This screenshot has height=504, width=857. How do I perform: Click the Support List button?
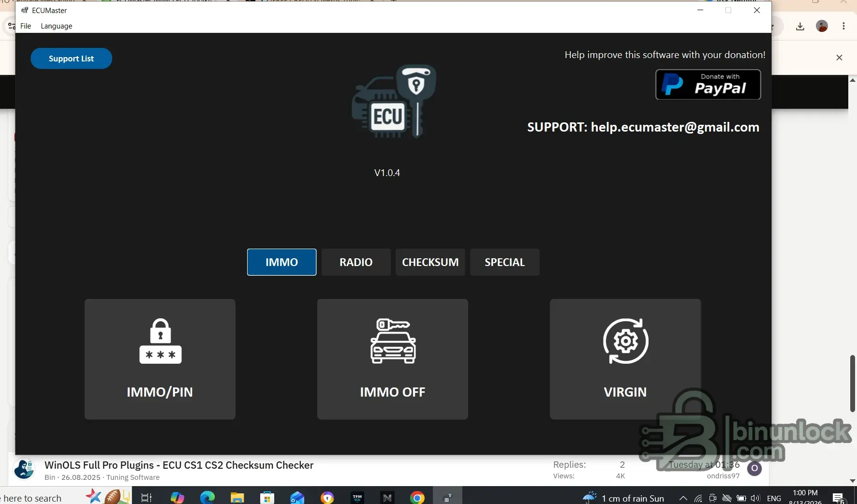point(72,59)
